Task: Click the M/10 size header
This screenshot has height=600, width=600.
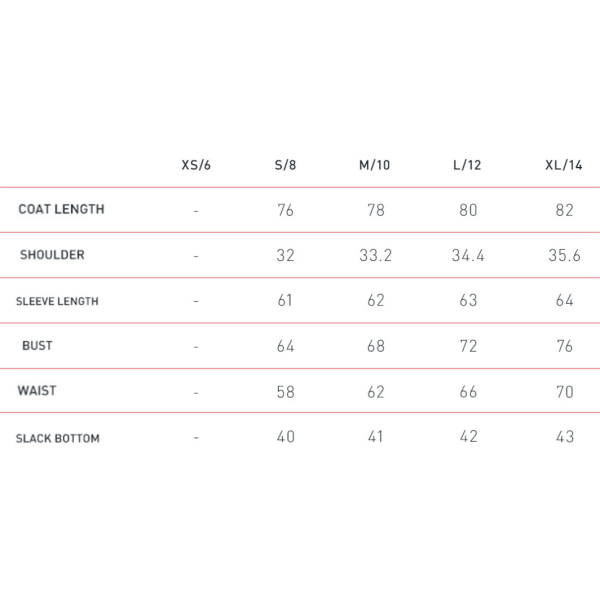Action: coord(375,165)
